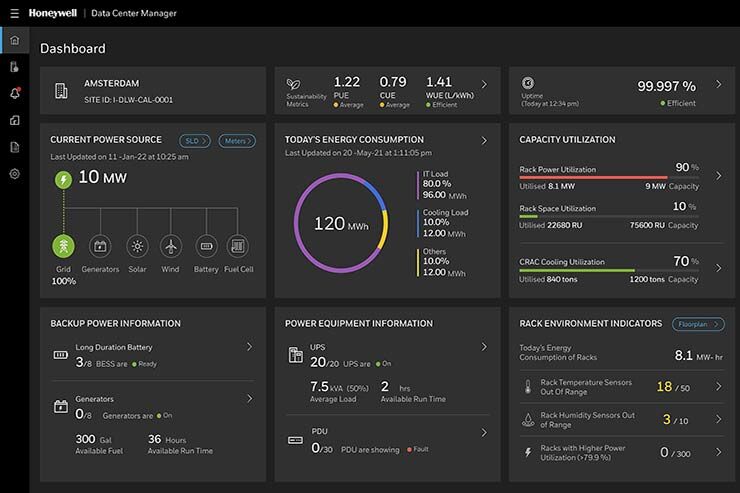Open UPS details using its chevron
The height and width of the screenshot is (493, 740).
tap(483, 347)
